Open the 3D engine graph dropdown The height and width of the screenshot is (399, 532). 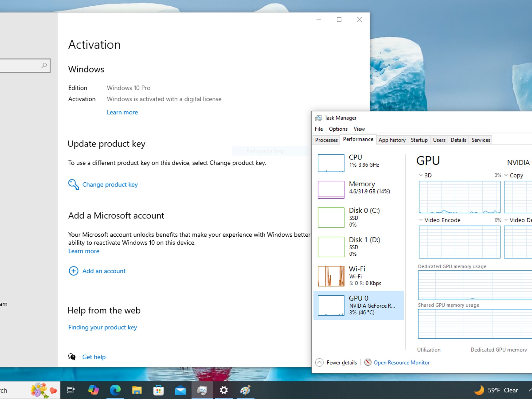pos(421,175)
